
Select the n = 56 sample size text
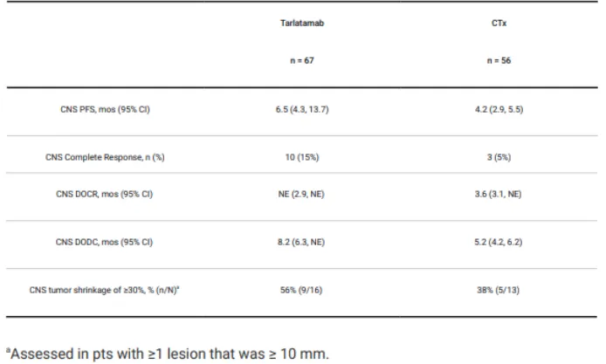(x=499, y=60)
